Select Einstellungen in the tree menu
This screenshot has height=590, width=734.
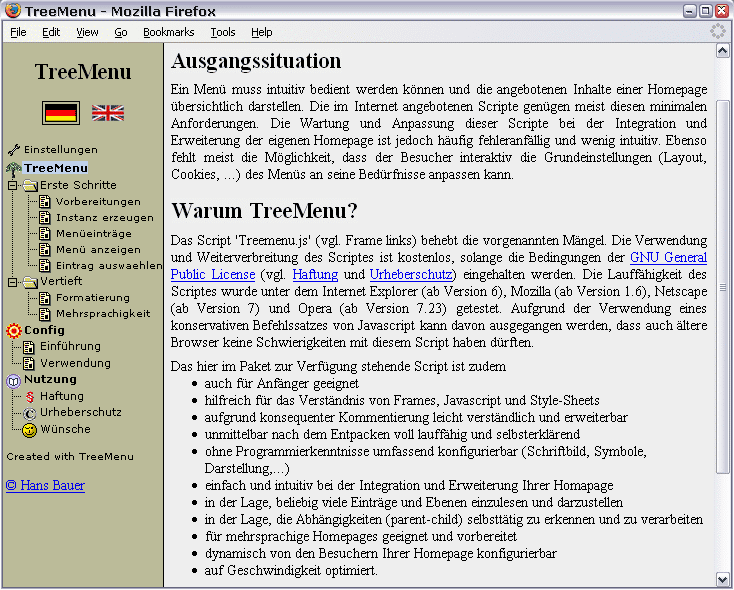click(61, 150)
